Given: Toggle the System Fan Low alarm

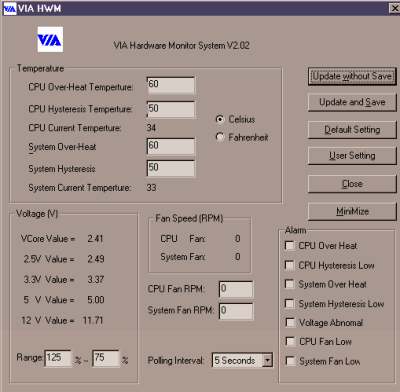Looking at the screenshot, I should (x=290, y=361).
